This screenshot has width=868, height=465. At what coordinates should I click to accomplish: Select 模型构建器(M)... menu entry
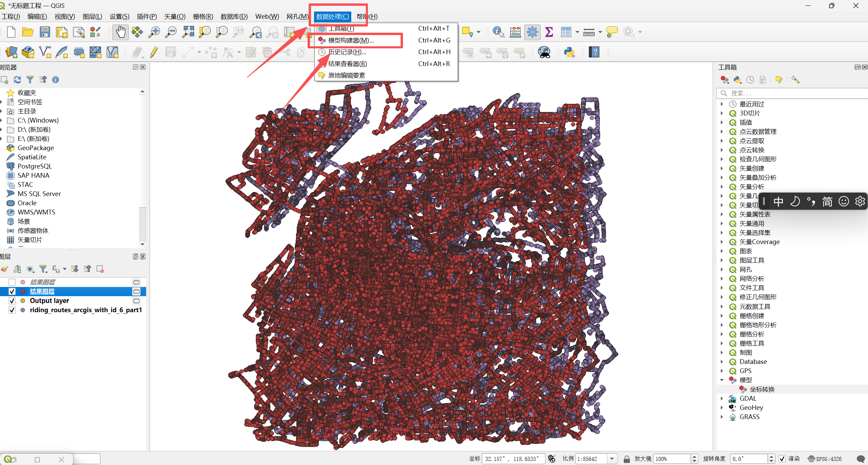coord(351,41)
